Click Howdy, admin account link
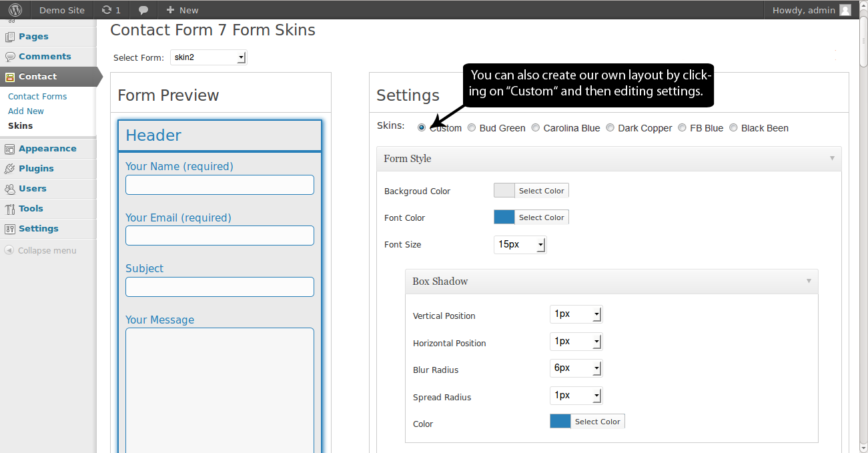Viewport: 868px width, 453px height. (x=803, y=10)
